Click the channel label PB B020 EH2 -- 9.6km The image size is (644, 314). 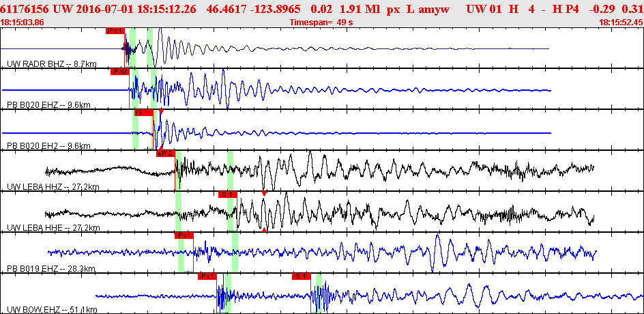(x=48, y=145)
